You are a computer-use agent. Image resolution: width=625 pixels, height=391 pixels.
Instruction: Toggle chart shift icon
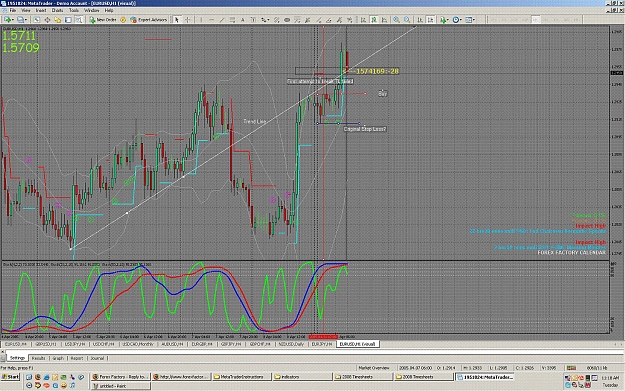[430, 20]
